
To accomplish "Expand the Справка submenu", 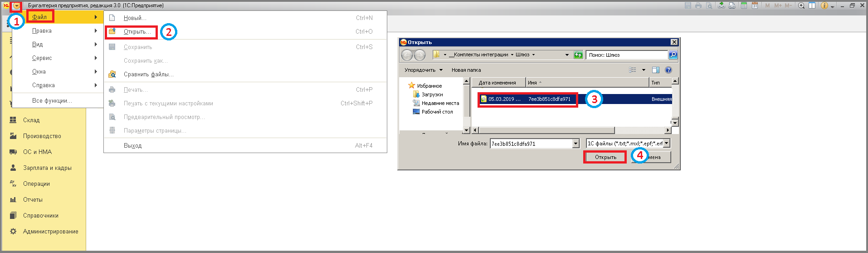I will (x=58, y=85).
